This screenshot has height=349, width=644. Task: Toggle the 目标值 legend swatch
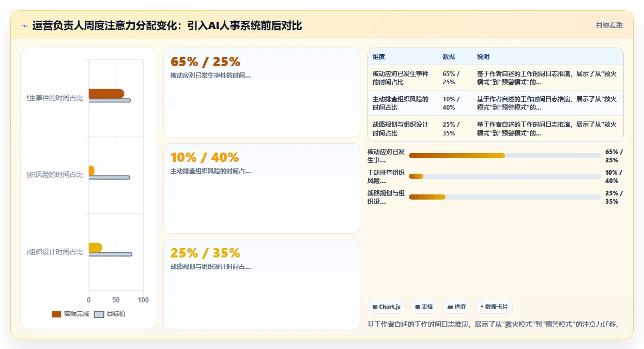click(99, 314)
